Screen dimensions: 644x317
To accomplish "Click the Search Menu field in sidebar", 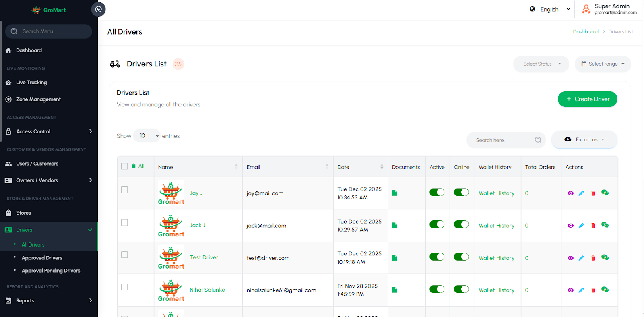I will pos(49,31).
